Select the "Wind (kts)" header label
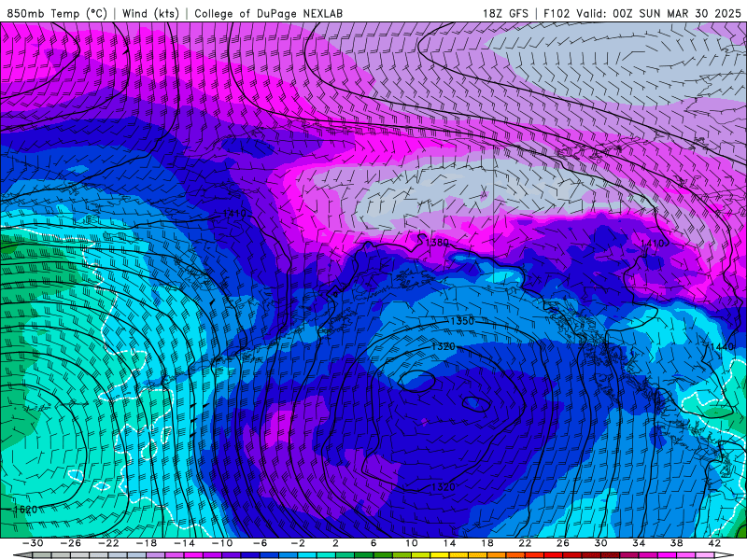The height and width of the screenshot is (560, 747). pos(150,13)
